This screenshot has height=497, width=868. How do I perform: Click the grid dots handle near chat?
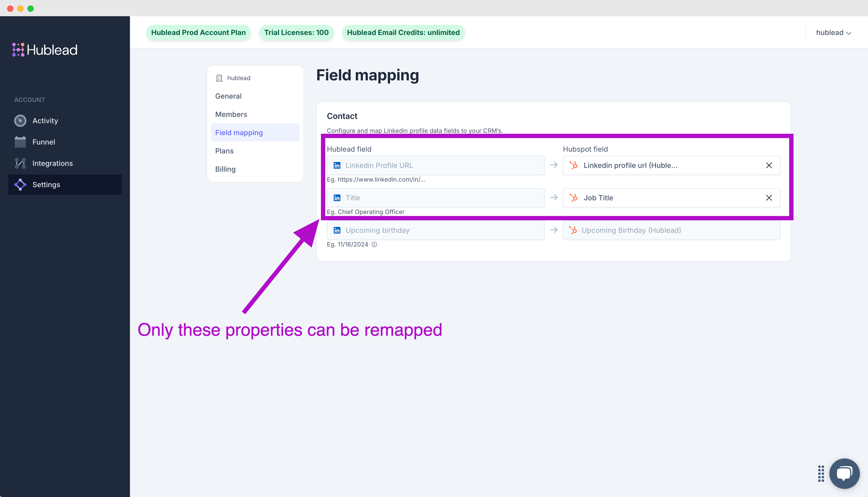tap(821, 473)
